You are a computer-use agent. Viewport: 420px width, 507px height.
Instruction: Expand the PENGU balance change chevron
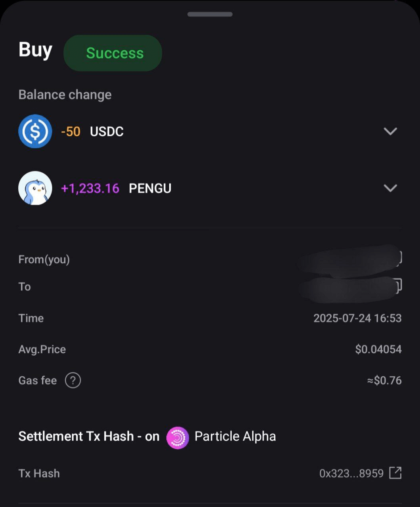pyautogui.click(x=390, y=188)
